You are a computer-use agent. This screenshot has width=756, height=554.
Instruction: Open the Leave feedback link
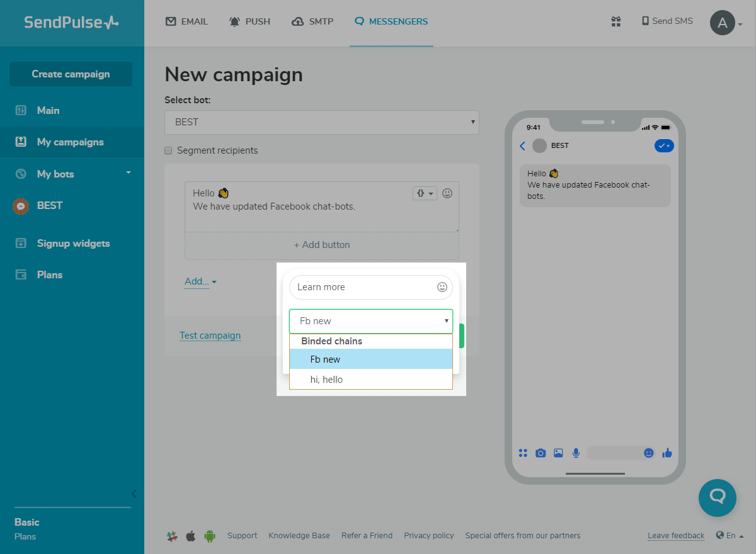(676, 536)
